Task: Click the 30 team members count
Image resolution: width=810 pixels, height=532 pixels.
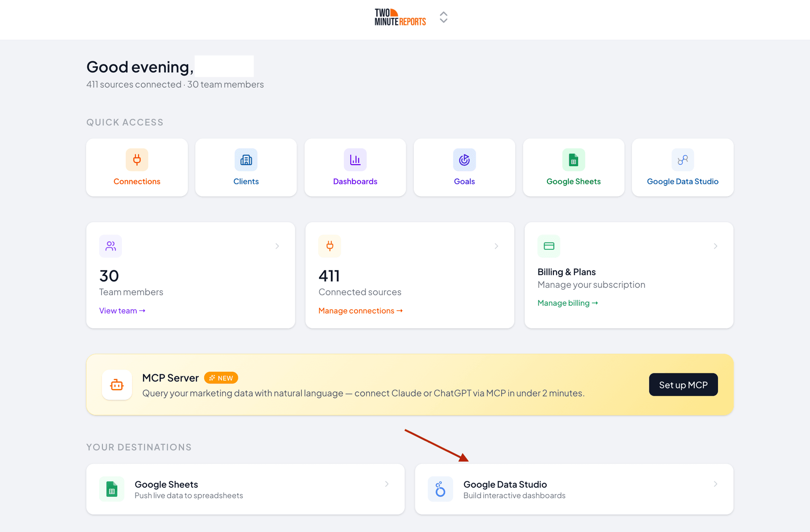Action: pyautogui.click(x=109, y=276)
